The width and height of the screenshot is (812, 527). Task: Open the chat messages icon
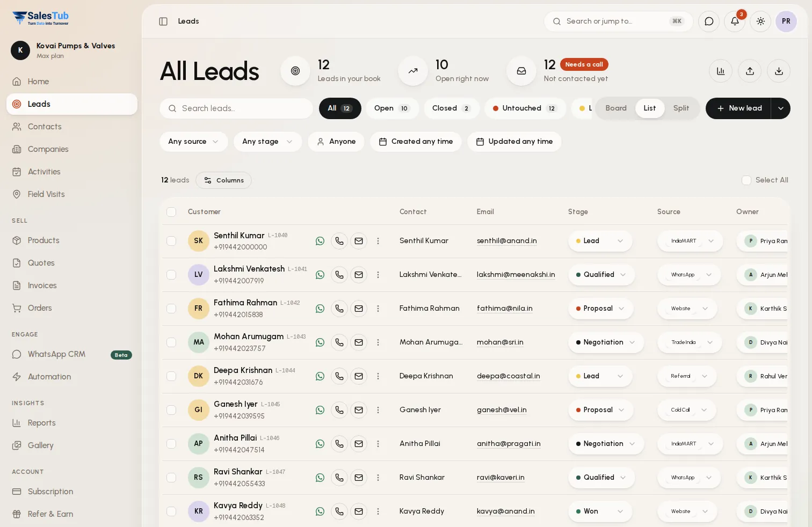click(709, 21)
